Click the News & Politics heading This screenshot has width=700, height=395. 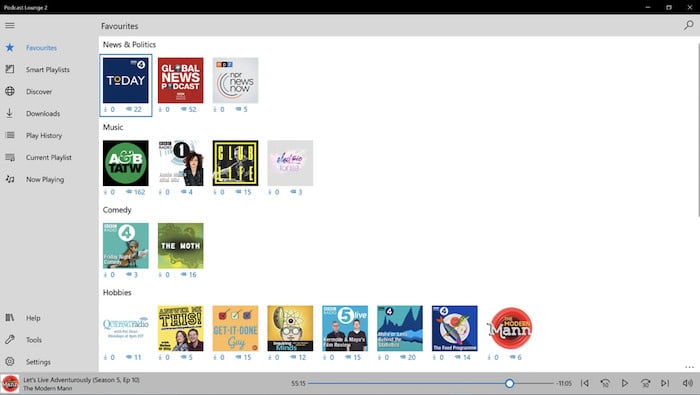(x=129, y=45)
